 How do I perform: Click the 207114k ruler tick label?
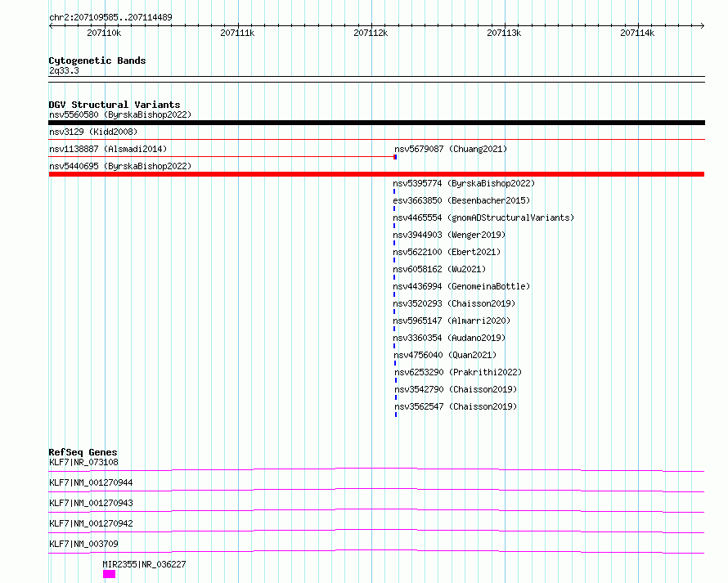point(637,33)
